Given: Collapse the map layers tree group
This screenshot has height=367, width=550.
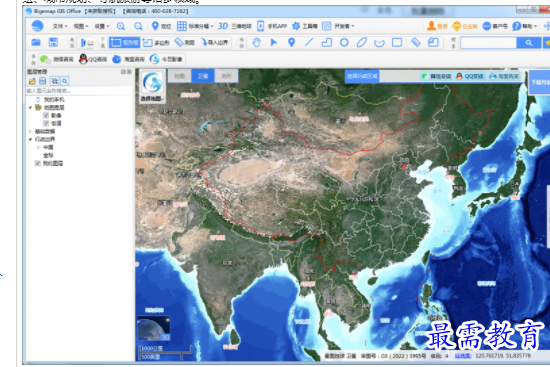Looking at the screenshot, I should pyautogui.click(x=30, y=107).
